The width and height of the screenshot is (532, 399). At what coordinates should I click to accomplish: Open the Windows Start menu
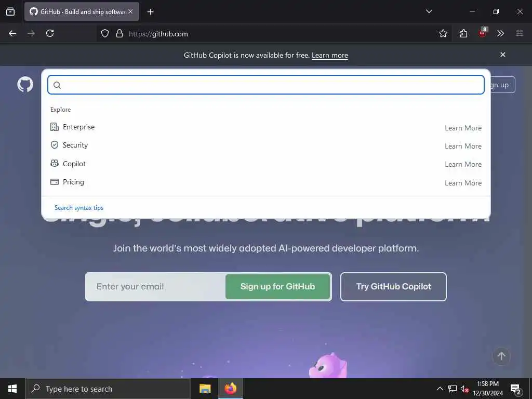pyautogui.click(x=12, y=389)
